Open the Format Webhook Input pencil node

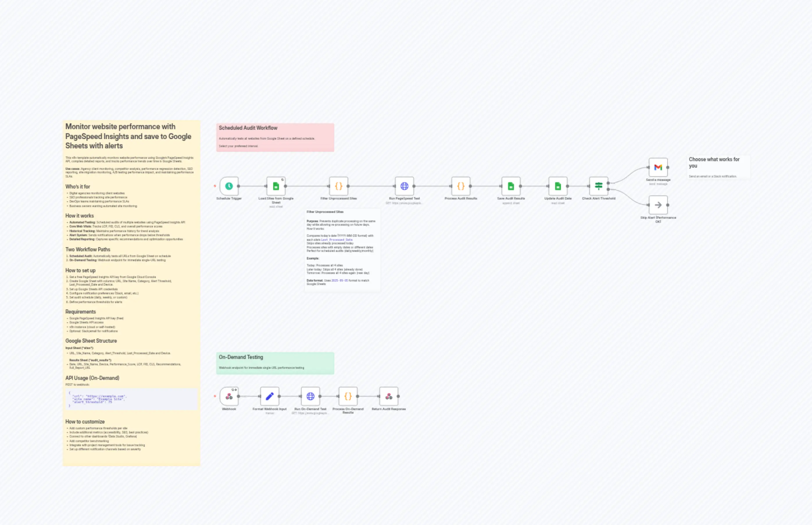click(x=269, y=396)
